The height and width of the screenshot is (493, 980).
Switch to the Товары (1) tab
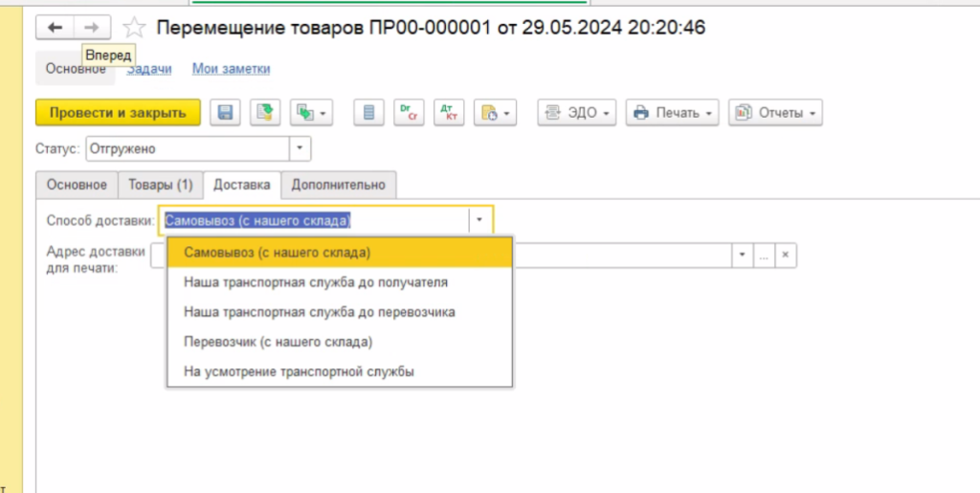161,185
